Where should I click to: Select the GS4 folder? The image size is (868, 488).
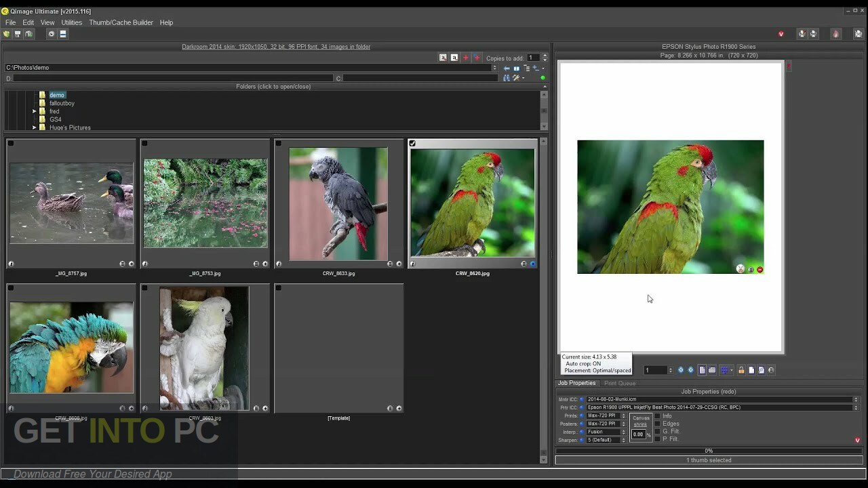coord(55,119)
